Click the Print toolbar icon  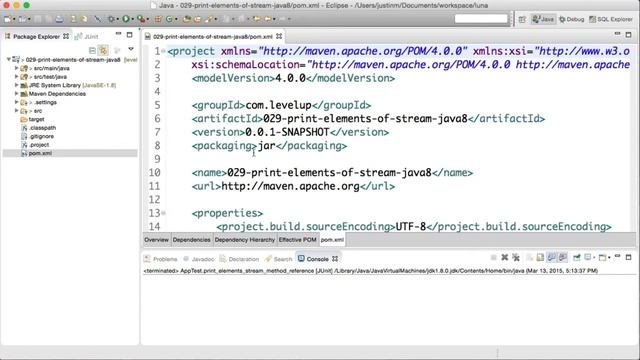click(x=60, y=19)
